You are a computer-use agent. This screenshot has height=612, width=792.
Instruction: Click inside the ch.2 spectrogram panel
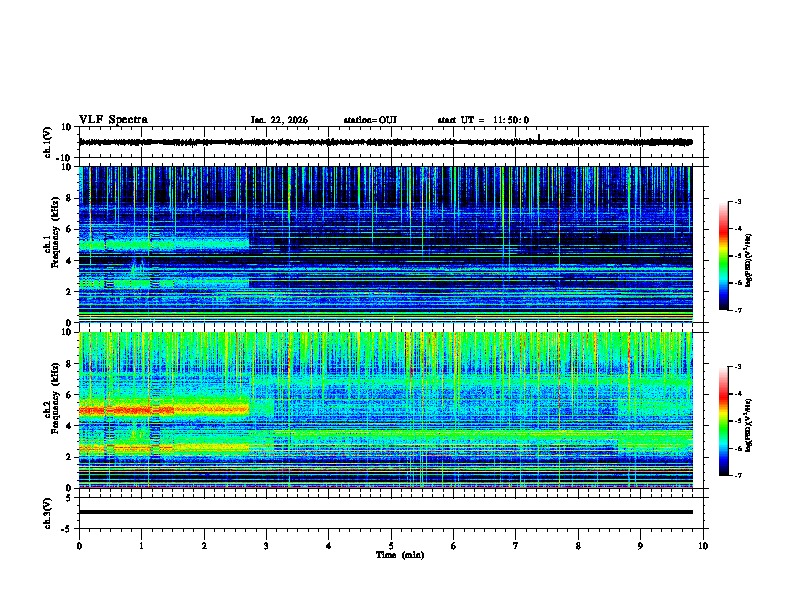[385, 410]
